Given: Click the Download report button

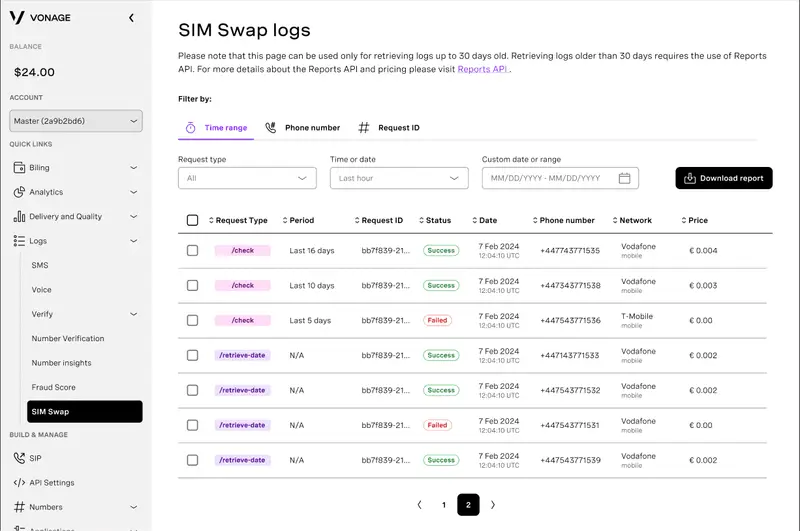Looking at the screenshot, I should point(724,178).
